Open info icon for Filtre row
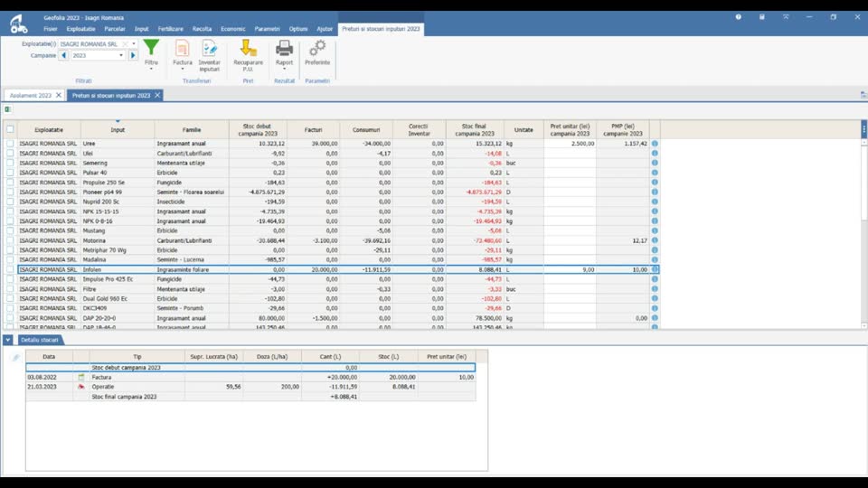Image resolution: width=868 pixels, height=488 pixels. click(x=655, y=289)
